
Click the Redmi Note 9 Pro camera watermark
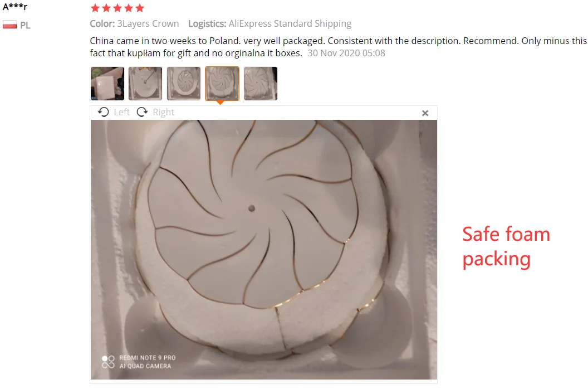point(139,362)
